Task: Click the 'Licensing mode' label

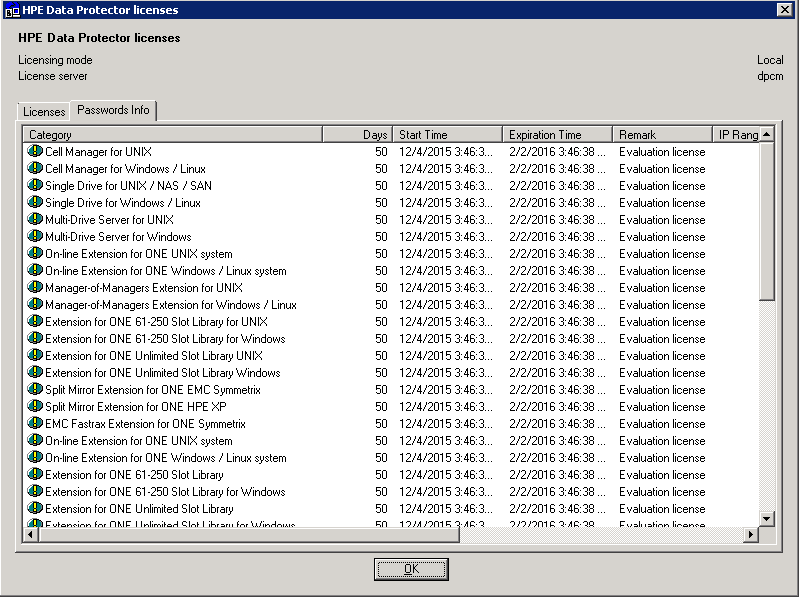Action: (56, 60)
